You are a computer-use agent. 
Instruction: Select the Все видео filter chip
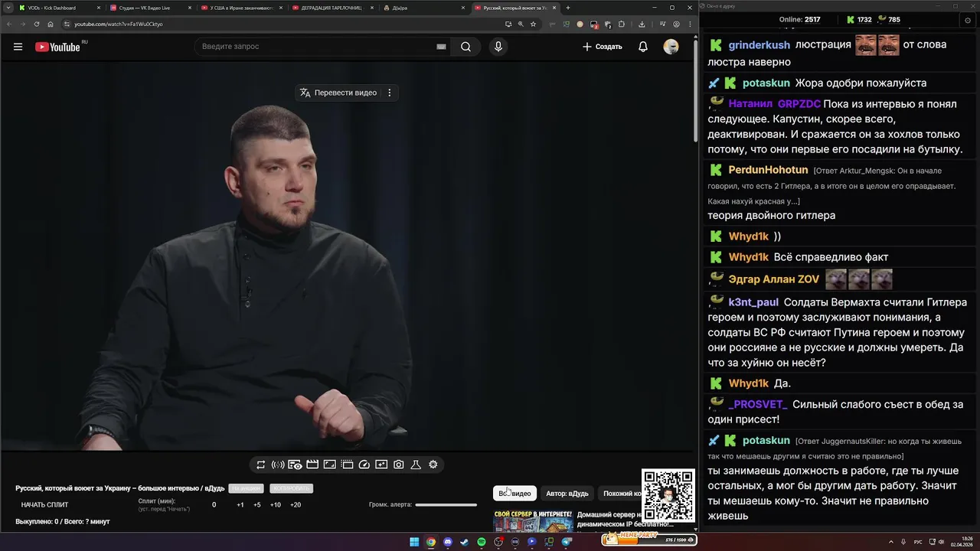click(x=514, y=494)
